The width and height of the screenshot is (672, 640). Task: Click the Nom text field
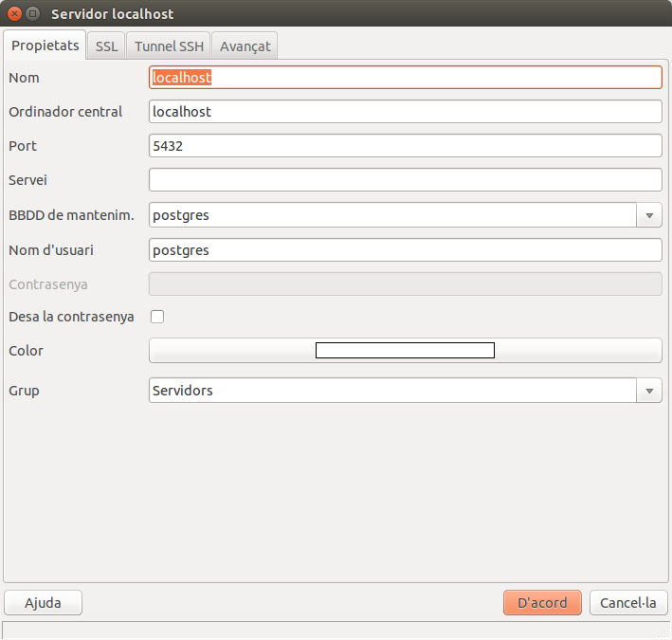click(405, 78)
